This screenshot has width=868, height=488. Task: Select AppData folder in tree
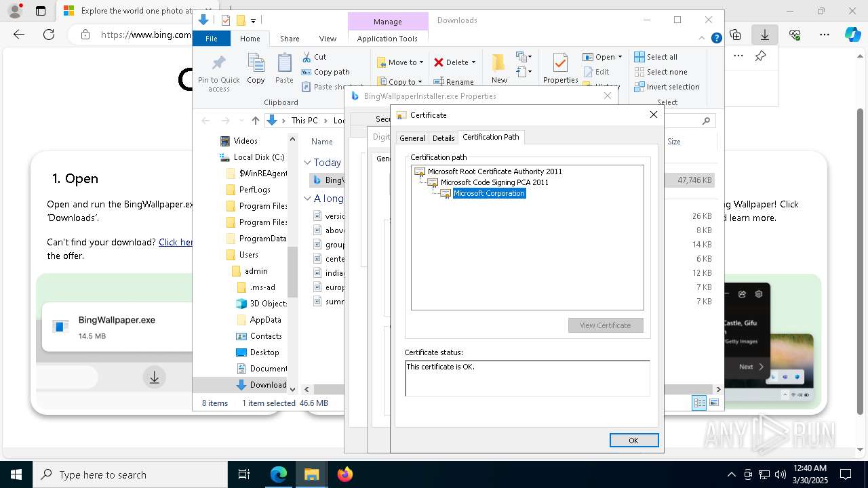pyautogui.click(x=258, y=320)
